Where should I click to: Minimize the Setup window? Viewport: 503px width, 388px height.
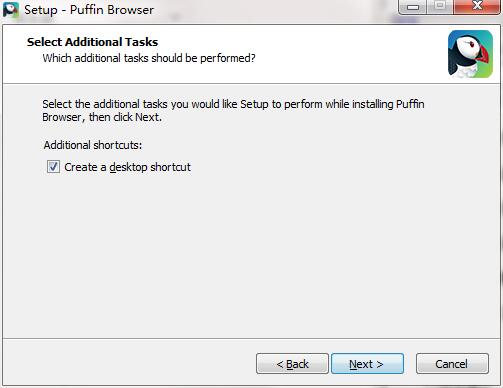click(413, 7)
